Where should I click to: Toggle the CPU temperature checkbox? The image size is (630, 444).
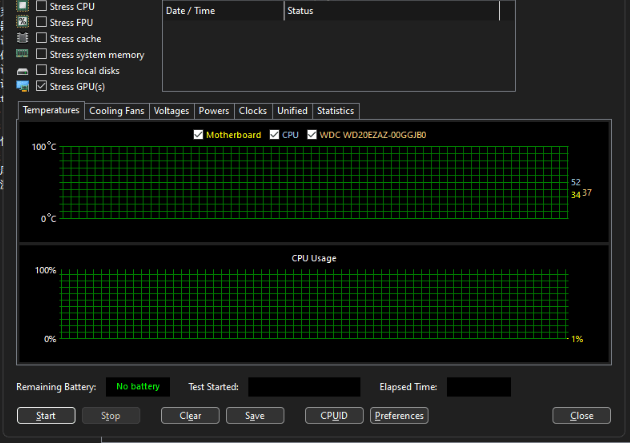tap(274, 135)
